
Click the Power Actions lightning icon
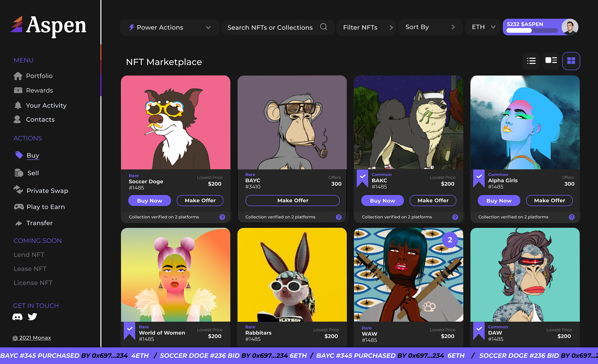[x=132, y=27]
